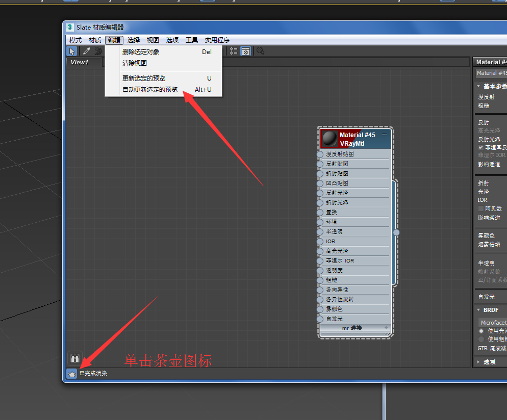Click the IOR node input socket
Screen dimensions: 507x420
(320, 242)
